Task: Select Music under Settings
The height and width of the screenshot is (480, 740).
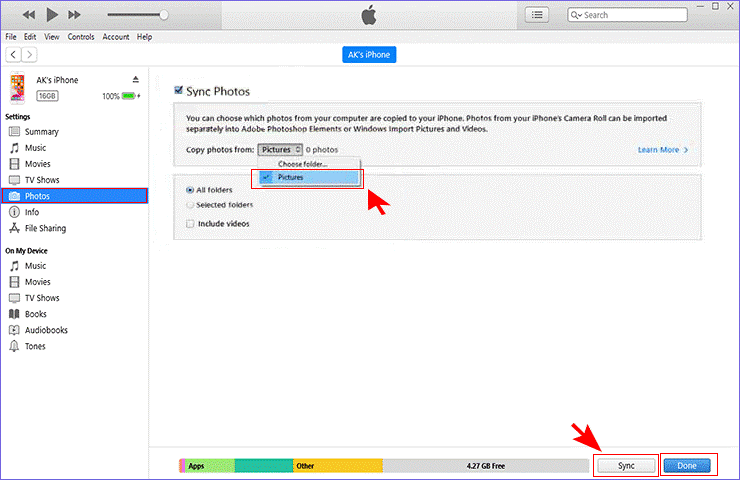Action: 75,148
